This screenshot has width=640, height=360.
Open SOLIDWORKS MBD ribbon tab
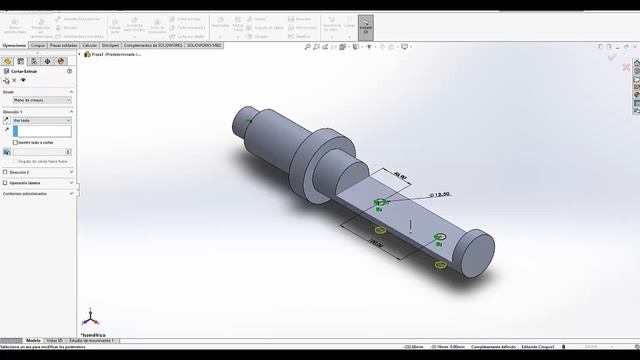204,45
